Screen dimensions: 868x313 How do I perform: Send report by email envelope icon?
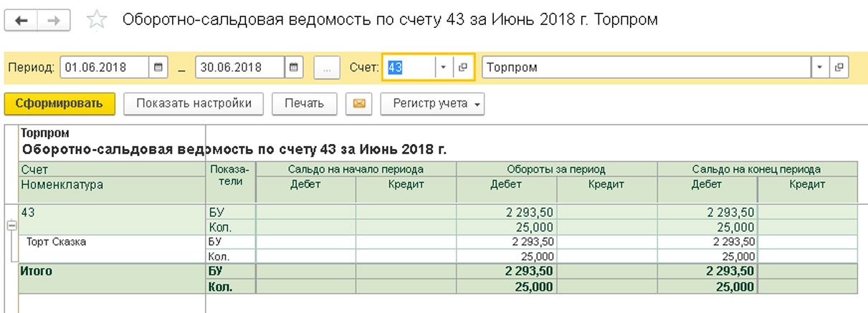point(358,104)
